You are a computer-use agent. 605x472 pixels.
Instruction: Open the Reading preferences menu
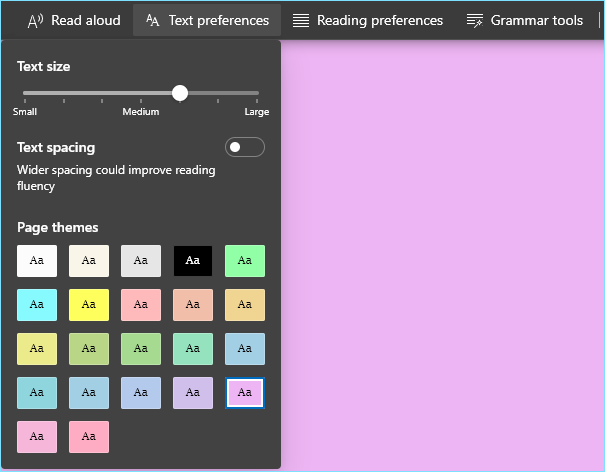coord(368,20)
